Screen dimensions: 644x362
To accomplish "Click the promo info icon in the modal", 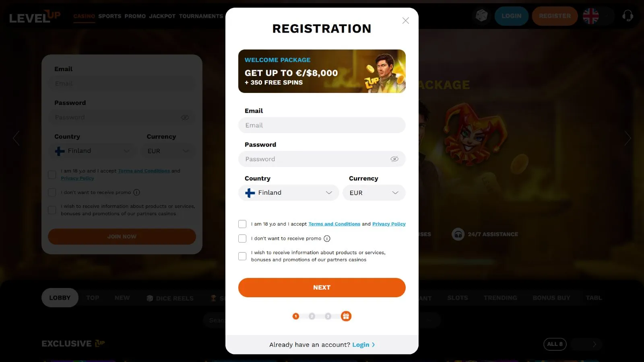I will point(327,239).
